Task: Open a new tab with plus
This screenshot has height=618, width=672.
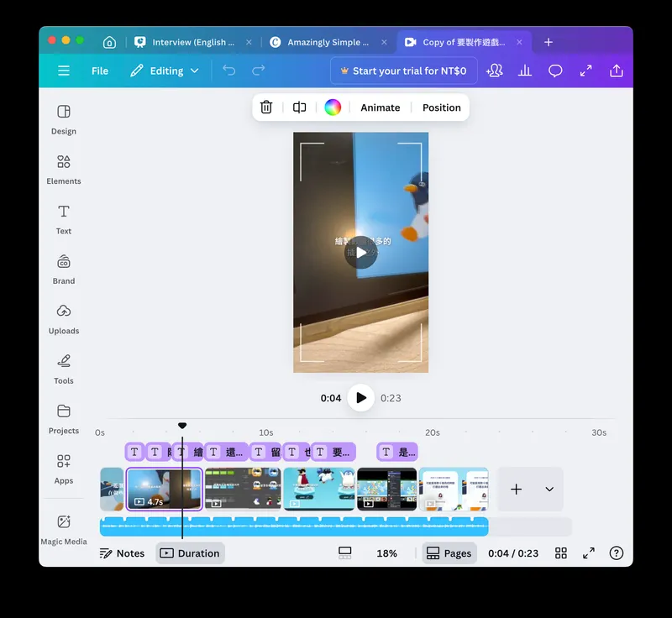Action: pyautogui.click(x=549, y=42)
